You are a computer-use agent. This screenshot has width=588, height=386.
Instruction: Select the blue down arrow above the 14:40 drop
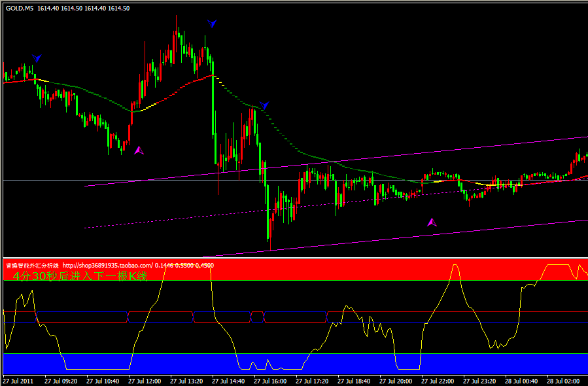pyautogui.click(x=212, y=24)
